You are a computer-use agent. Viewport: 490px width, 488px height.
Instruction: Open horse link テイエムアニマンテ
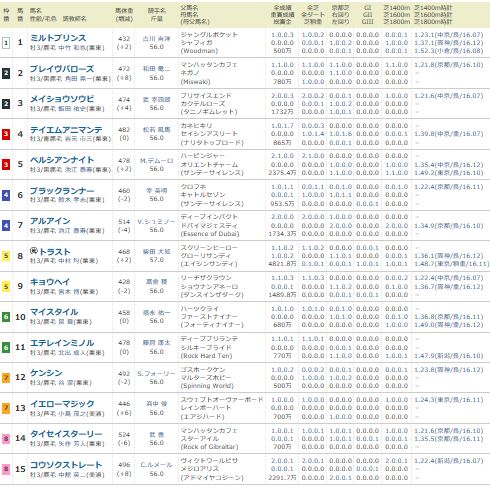coord(66,129)
